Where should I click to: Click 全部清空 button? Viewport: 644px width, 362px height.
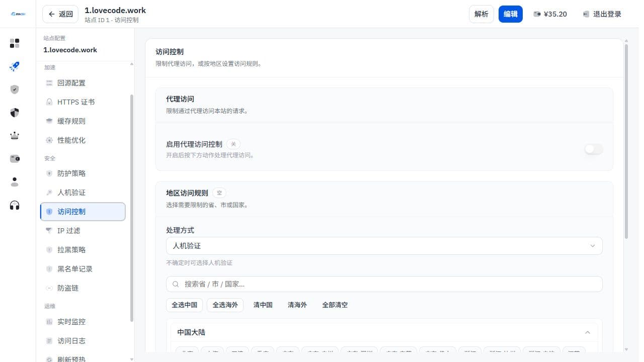[335, 305]
